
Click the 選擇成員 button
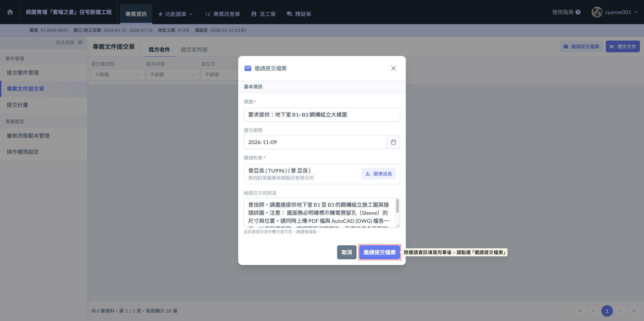379,174
